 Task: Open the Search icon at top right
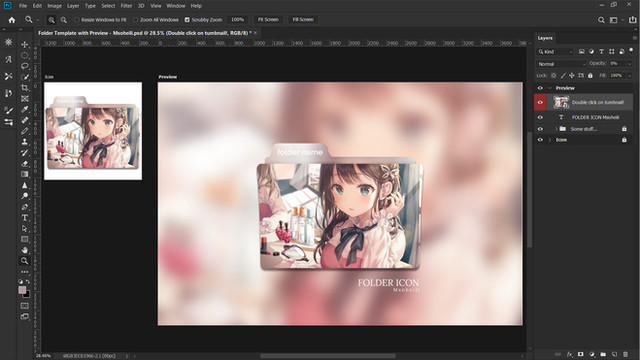click(x=601, y=20)
